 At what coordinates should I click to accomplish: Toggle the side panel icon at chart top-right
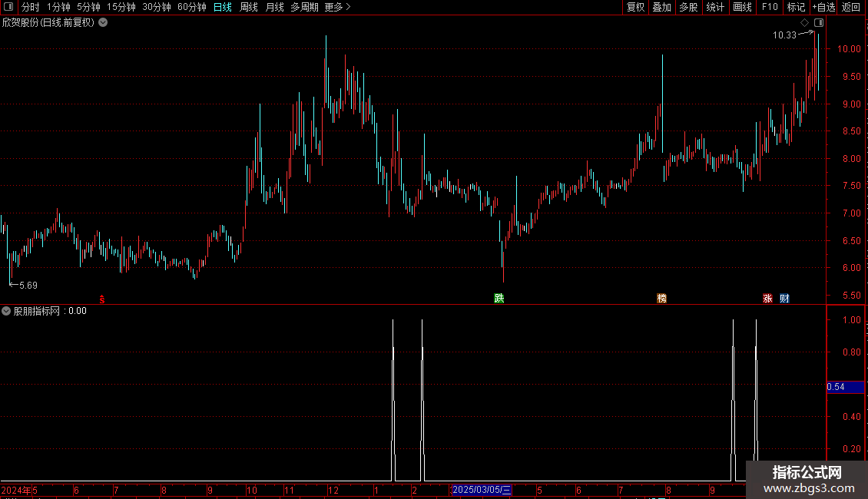819,23
